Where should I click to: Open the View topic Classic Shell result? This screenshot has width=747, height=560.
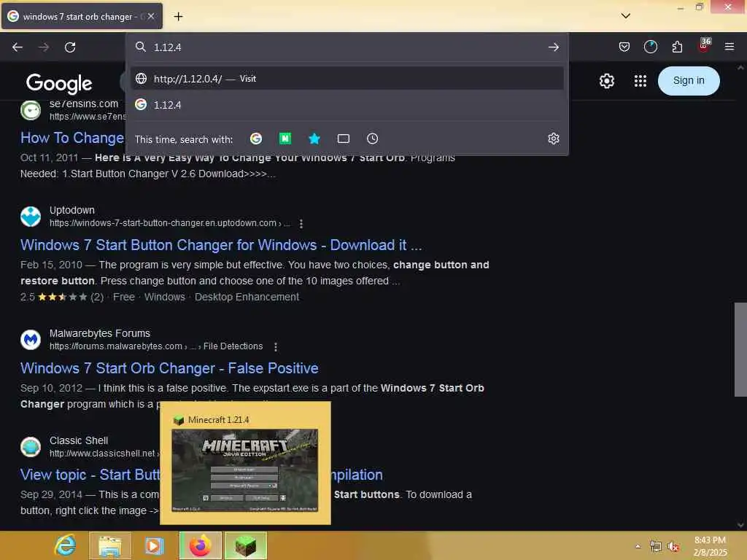click(x=90, y=475)
